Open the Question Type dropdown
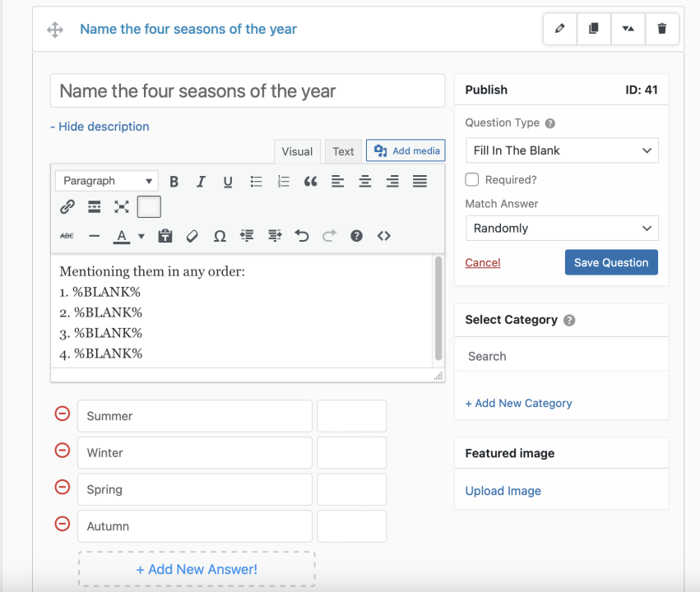The height and width of the screenshot is (592, 700). (x=562, y=150)
